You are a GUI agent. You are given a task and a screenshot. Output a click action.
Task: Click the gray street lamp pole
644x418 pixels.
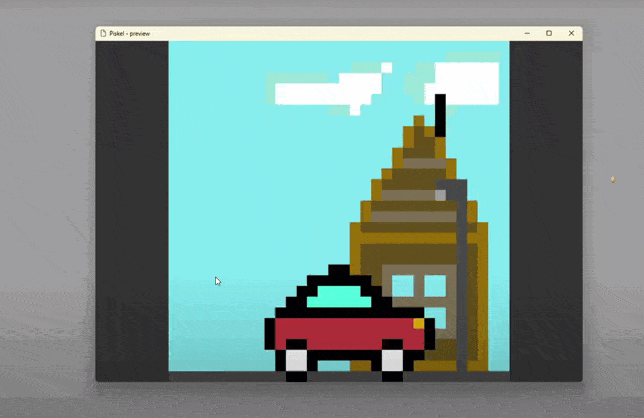(x=462, y=270)
